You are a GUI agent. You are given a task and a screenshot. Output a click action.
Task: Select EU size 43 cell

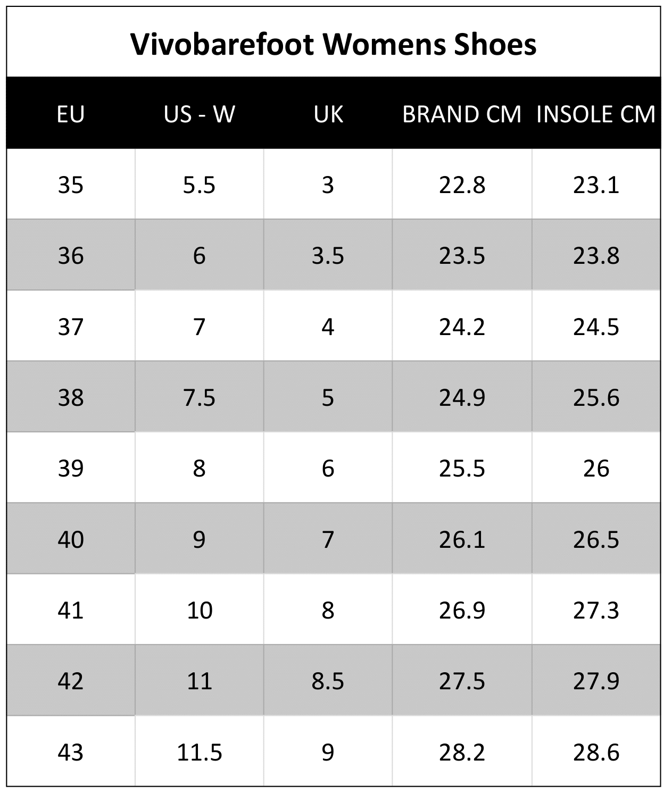click(x=71, y=752)
